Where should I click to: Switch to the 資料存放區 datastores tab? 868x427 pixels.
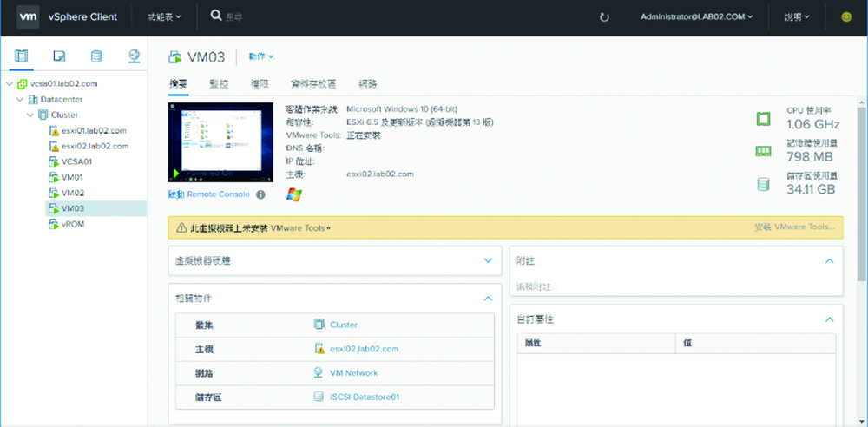pyautogui.click(x=313, y=84)
